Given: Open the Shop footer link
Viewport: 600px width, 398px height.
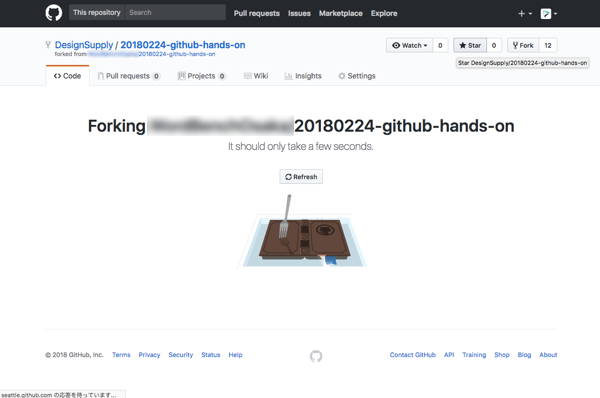Looking at the screenshot, I should (x=502, y=355).
